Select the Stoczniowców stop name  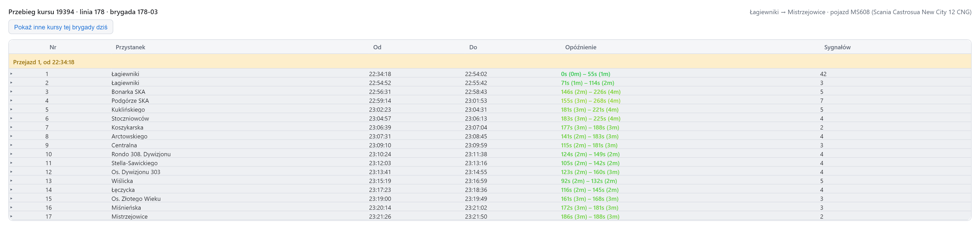130,118
